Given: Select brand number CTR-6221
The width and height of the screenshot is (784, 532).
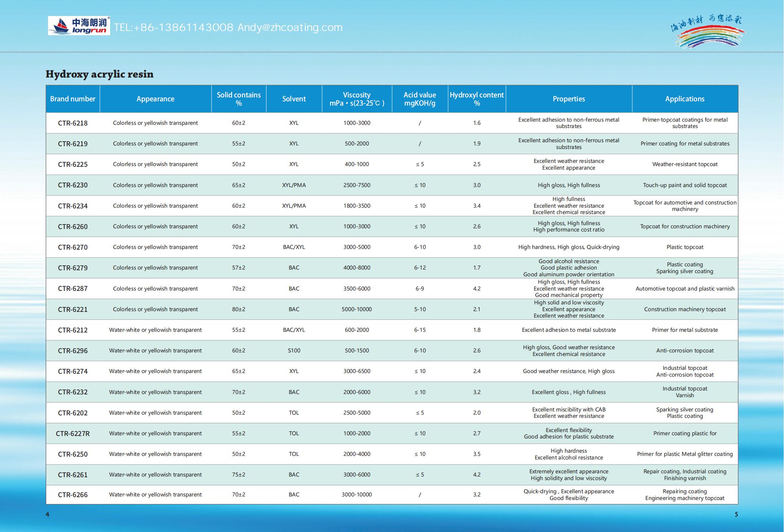Looking at the screenshot, I should [x=73, y=309].
